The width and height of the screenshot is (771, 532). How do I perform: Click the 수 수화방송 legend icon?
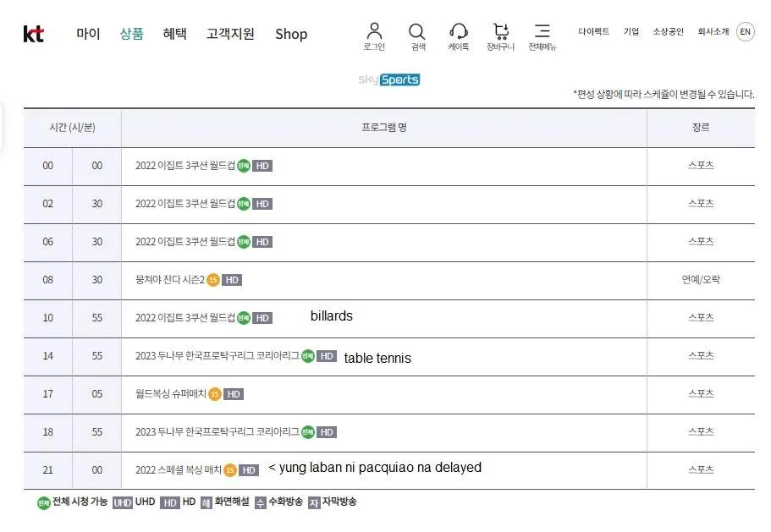260,503
